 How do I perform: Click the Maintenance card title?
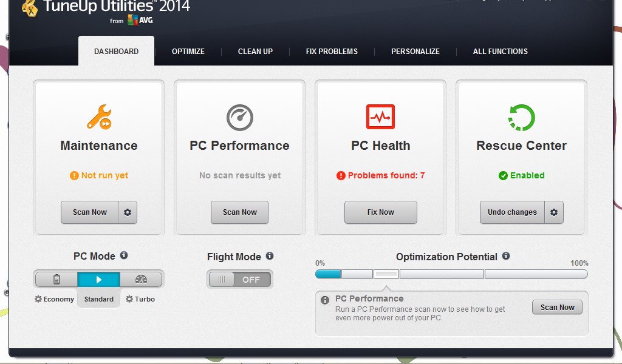(99, 146)
